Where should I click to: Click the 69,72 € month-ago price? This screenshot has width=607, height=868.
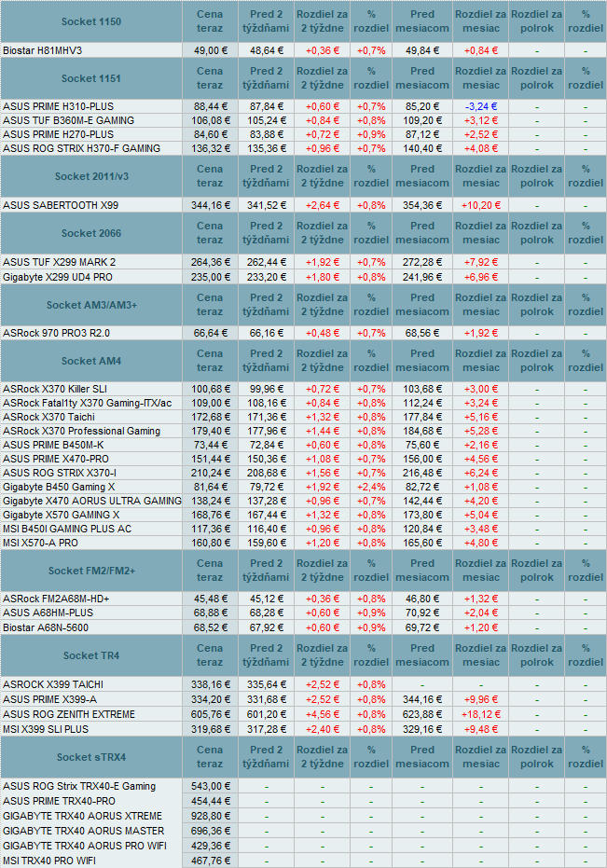point(422,627)
